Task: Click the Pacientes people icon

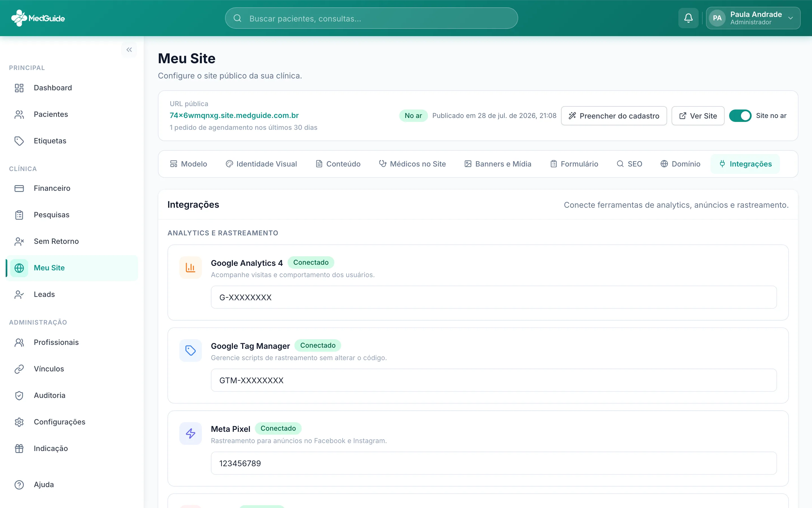Action: point(19,115)
